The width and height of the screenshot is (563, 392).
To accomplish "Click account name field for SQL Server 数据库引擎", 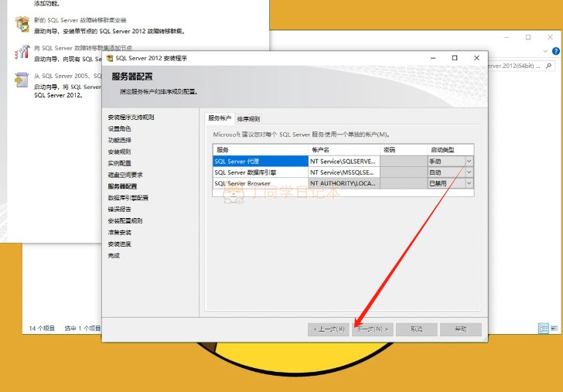I will [x=343, y=172].
